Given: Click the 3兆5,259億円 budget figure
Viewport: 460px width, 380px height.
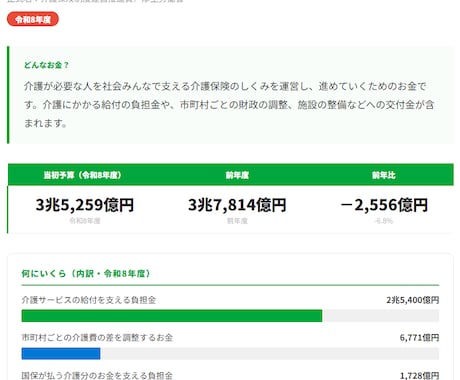Looking at the screenshot, I should click(85, 205).
